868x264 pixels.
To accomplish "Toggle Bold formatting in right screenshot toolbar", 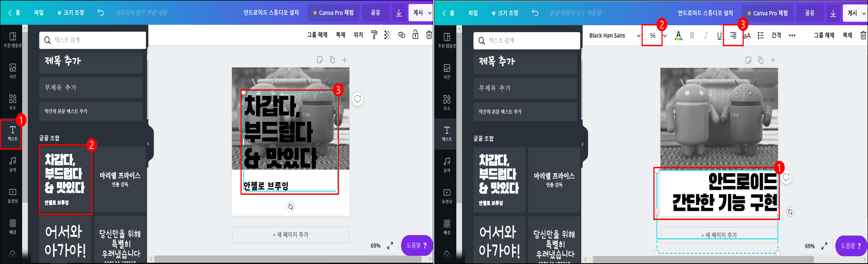I will tap(692, 36).
